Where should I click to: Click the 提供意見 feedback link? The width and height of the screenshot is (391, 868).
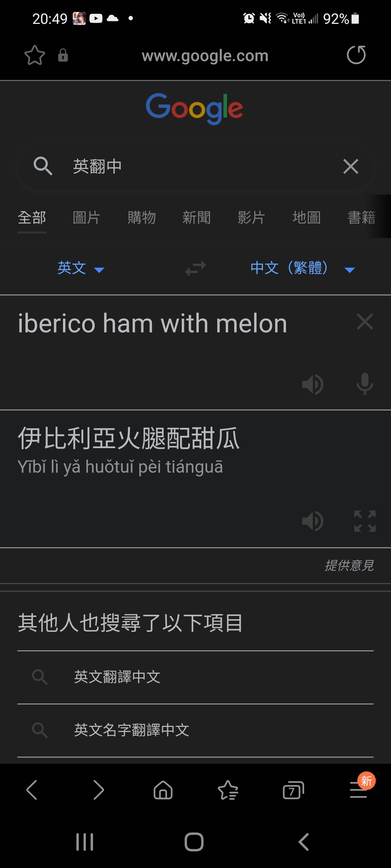pyautogui.click(x=349, y=565)
